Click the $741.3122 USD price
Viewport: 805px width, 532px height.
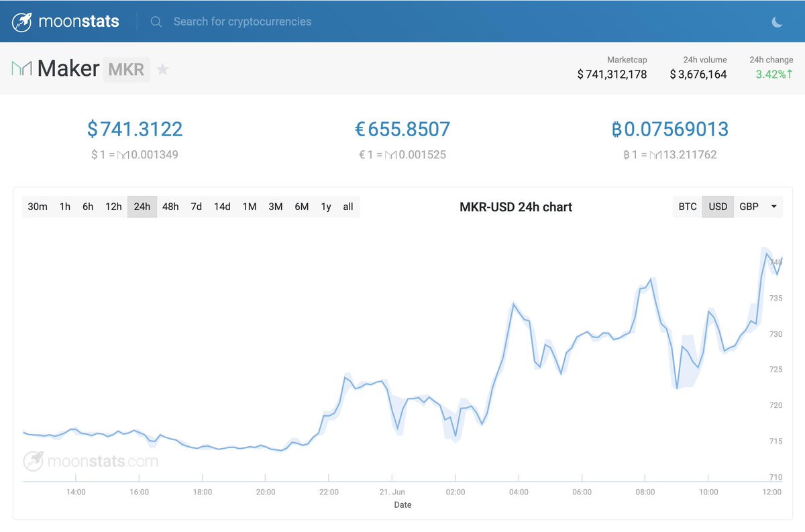[135, 129]
